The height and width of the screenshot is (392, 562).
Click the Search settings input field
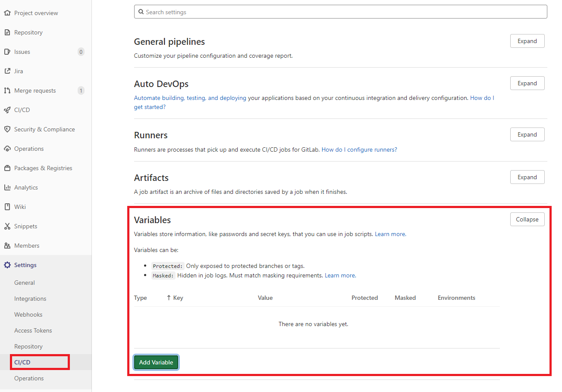[340, 12]
